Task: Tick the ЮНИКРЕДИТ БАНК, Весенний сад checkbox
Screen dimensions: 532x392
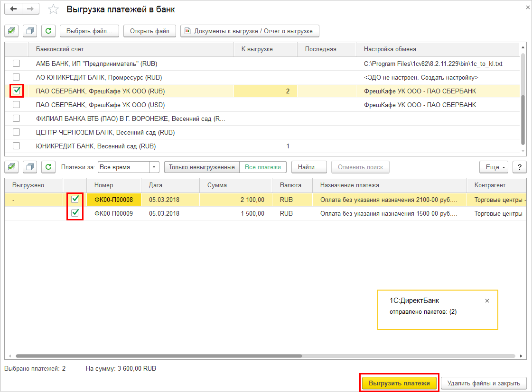Action: tap(16, 146)
